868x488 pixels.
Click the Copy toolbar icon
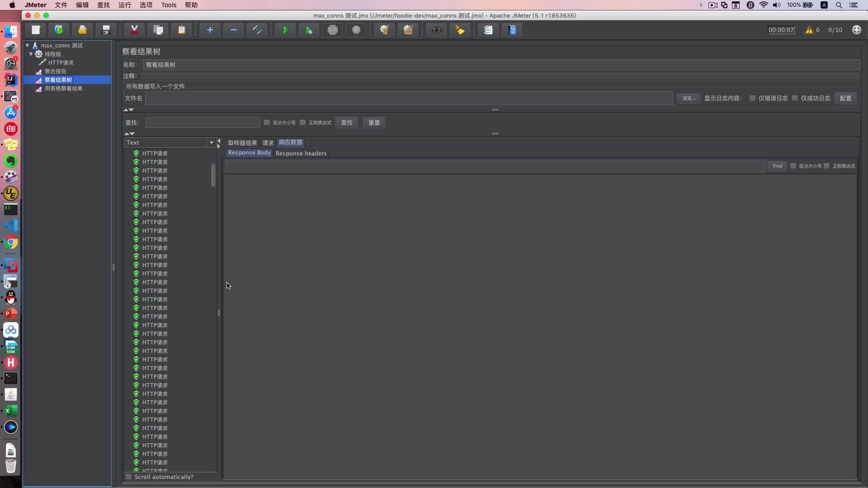point(158,30)
